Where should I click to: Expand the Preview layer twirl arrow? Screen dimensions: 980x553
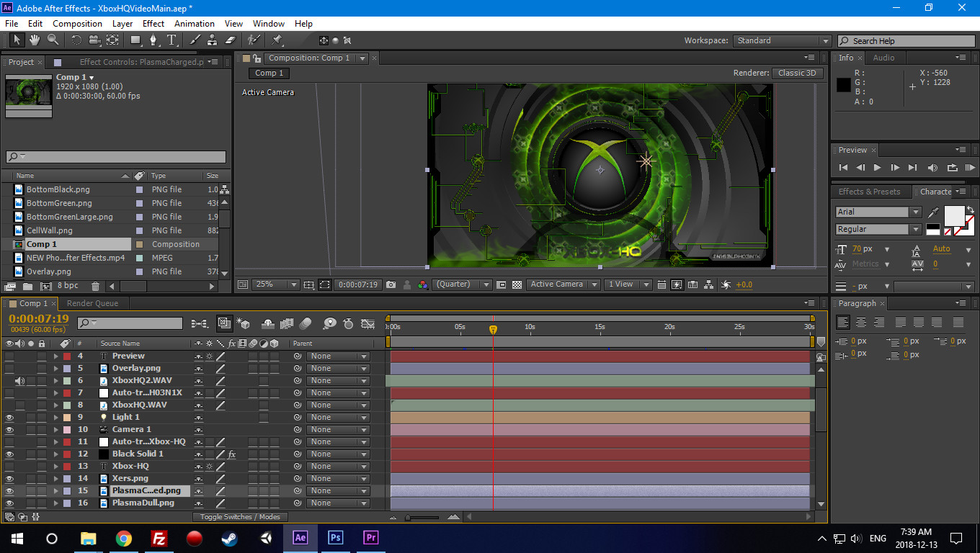[x=55, y=356]
